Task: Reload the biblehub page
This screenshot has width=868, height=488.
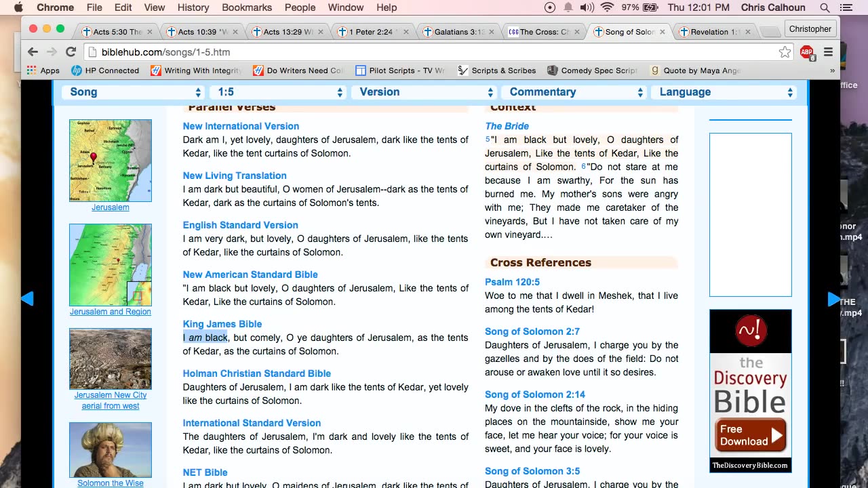Action: click(x=71, y=52)
